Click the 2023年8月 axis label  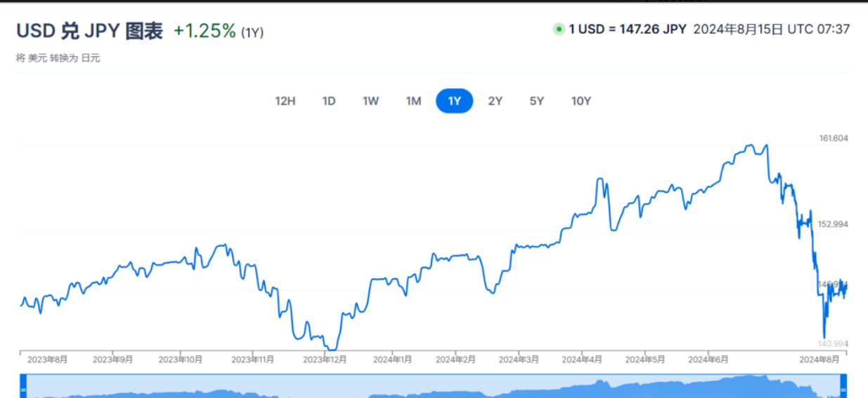click(48, 359)
